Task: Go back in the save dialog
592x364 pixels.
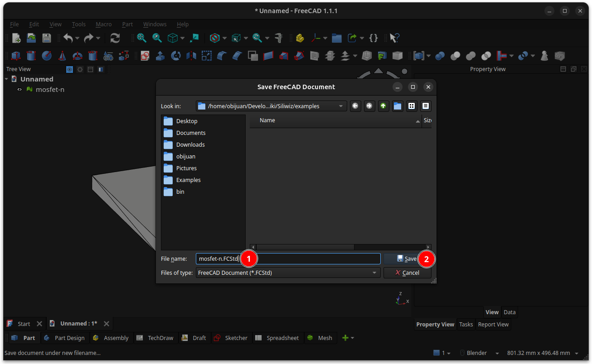Action: (355, 106)
